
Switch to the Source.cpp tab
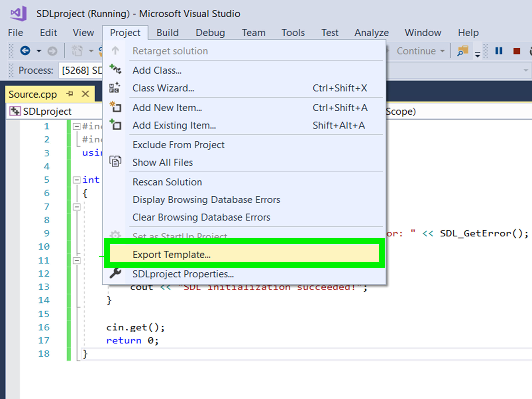[x=33, y=94]
